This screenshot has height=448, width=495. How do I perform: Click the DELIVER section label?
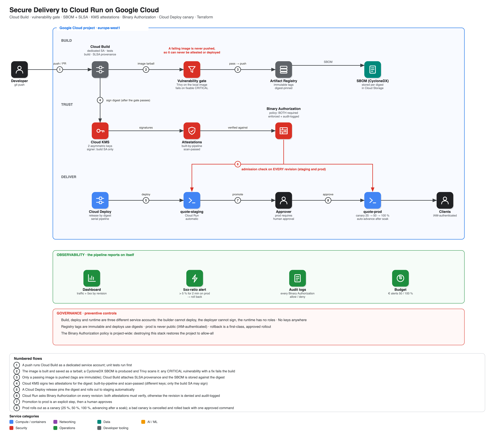pyautogui.click(x=69, y=177)
